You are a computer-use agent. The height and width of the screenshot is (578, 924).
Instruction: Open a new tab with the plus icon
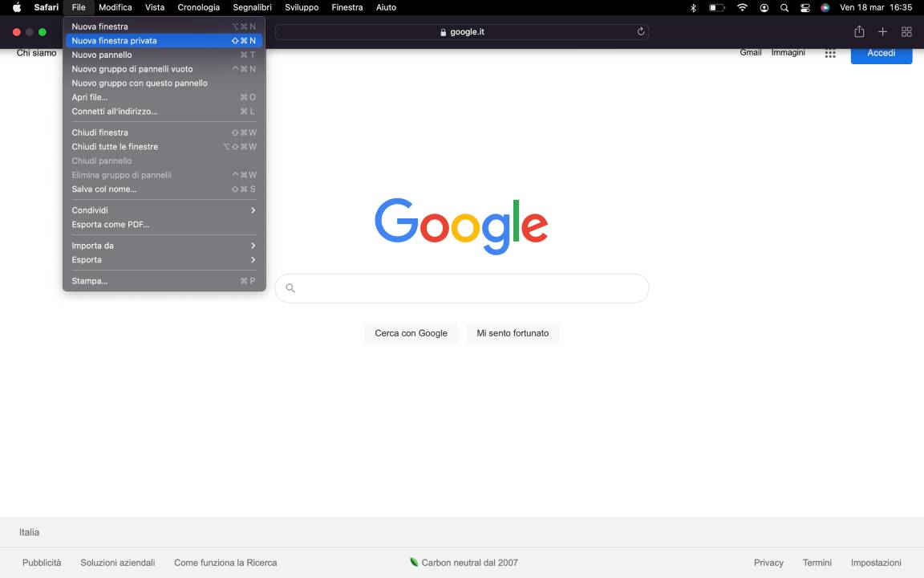point(882,31)
